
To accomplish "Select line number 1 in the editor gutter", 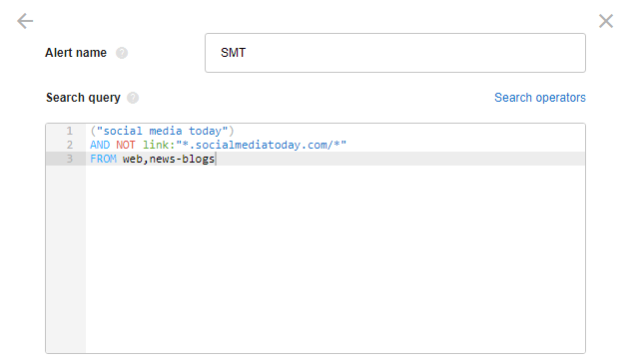I will pos(70,131).
